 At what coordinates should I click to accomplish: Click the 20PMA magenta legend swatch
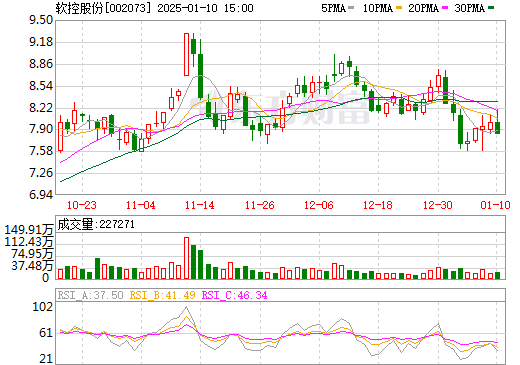coord(445,8)
